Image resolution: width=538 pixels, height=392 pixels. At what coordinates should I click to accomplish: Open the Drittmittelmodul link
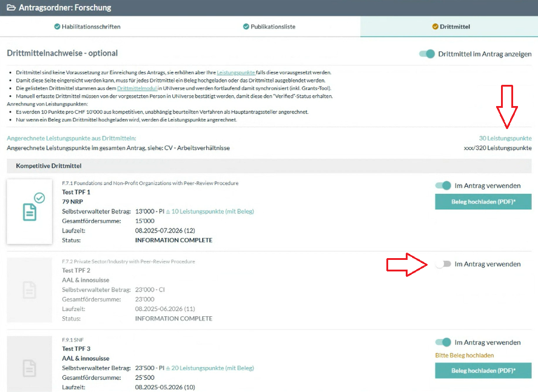click(x=136, y=88)
